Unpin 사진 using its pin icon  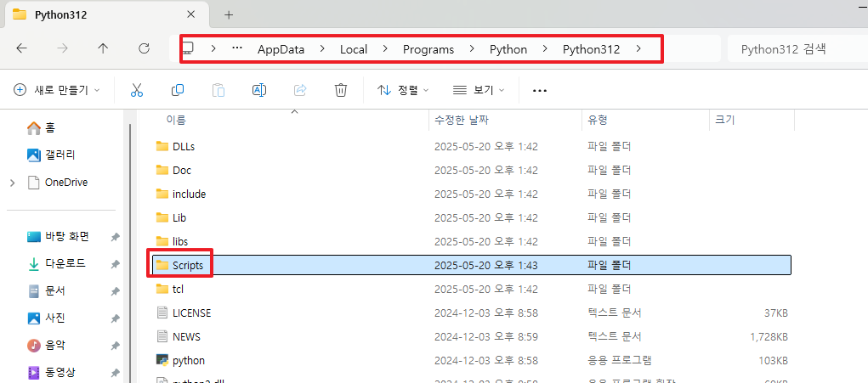point(115,318)
